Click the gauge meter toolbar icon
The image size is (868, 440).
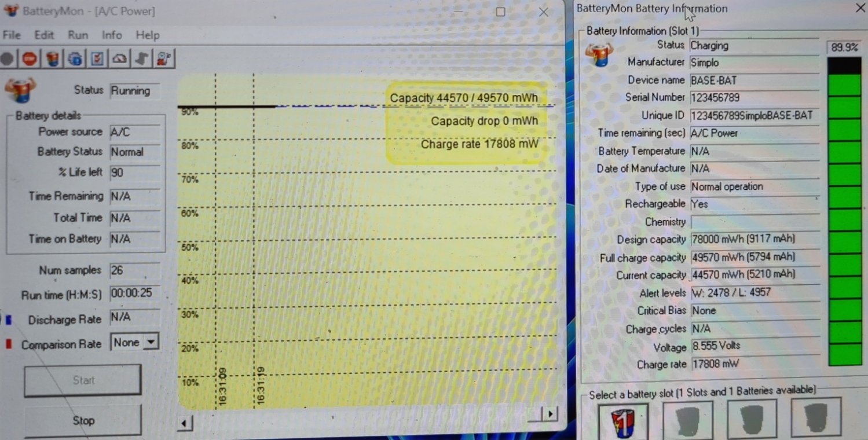119,58
